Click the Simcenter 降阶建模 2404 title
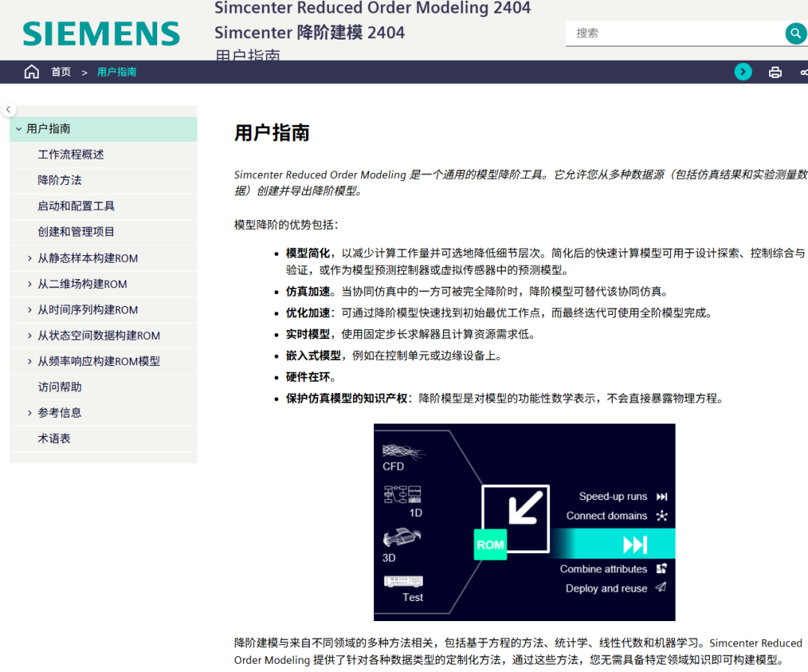This screenshot has width=808, height=672. [310, 32]
